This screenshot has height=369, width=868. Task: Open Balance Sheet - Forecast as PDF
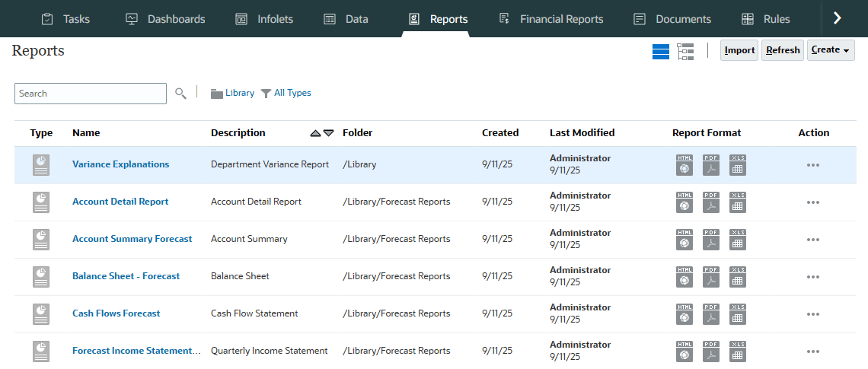[710, 277]
